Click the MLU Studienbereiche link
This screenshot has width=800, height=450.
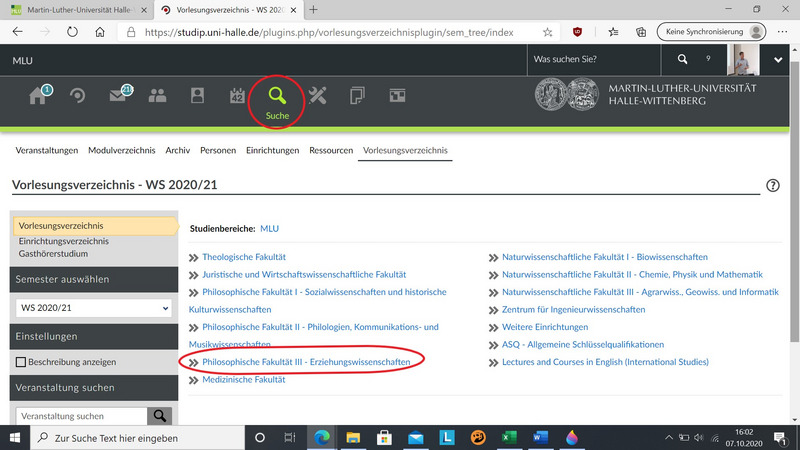[269, 229]
